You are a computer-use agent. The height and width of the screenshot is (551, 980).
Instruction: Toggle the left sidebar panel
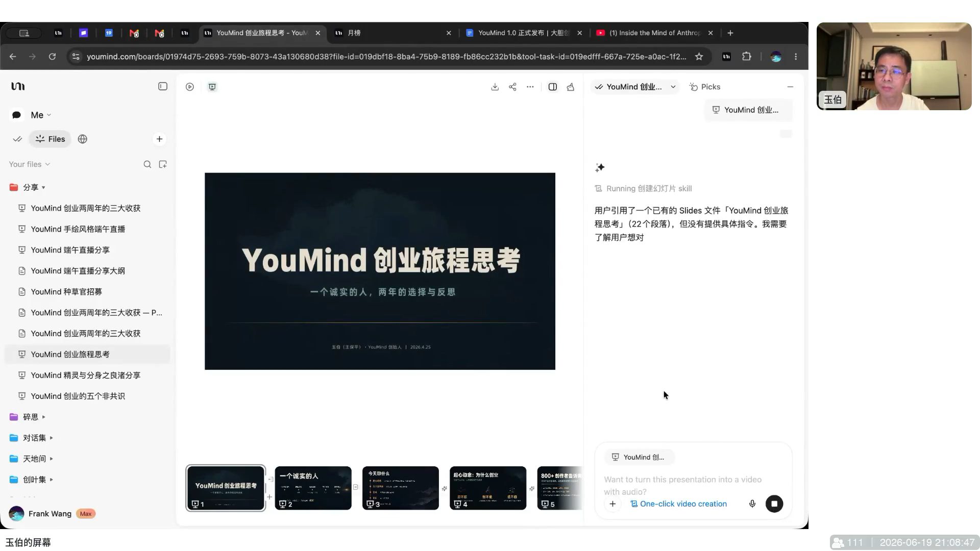(x=163, y=87)
